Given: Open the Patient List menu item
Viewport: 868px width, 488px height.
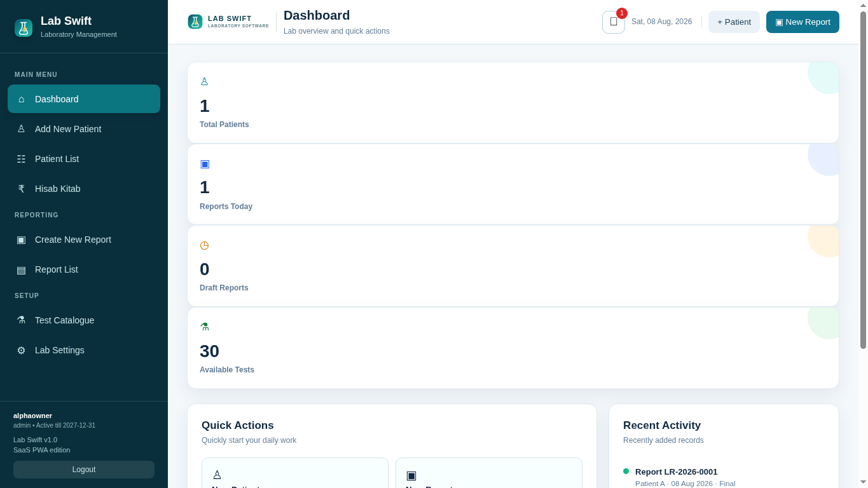Looking at the screenshot, I should click(84, 159).
